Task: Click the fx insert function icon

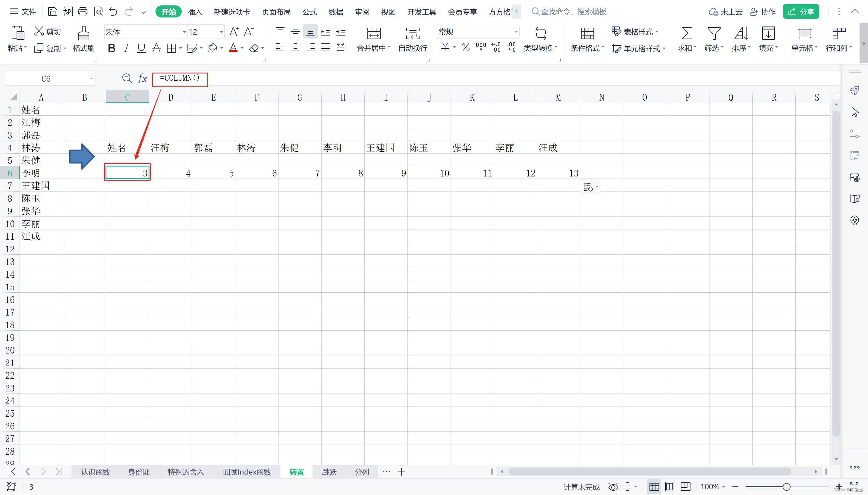Action: coord(142,79)
